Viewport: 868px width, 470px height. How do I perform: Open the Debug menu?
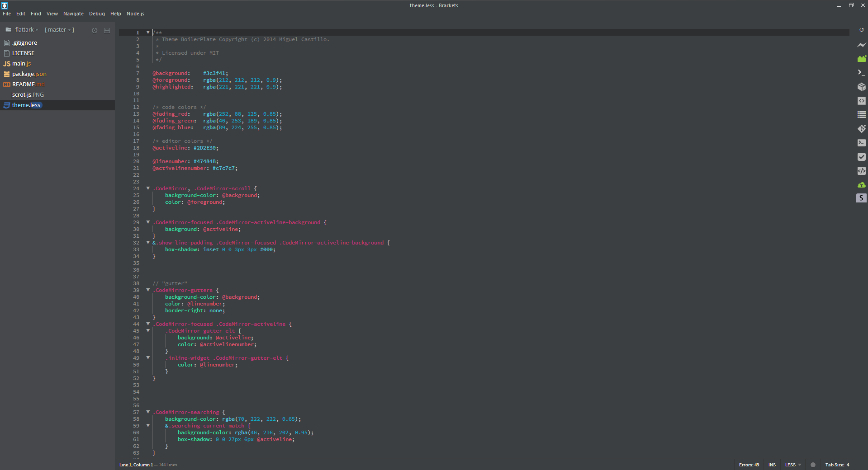click(x=97, y=14)
